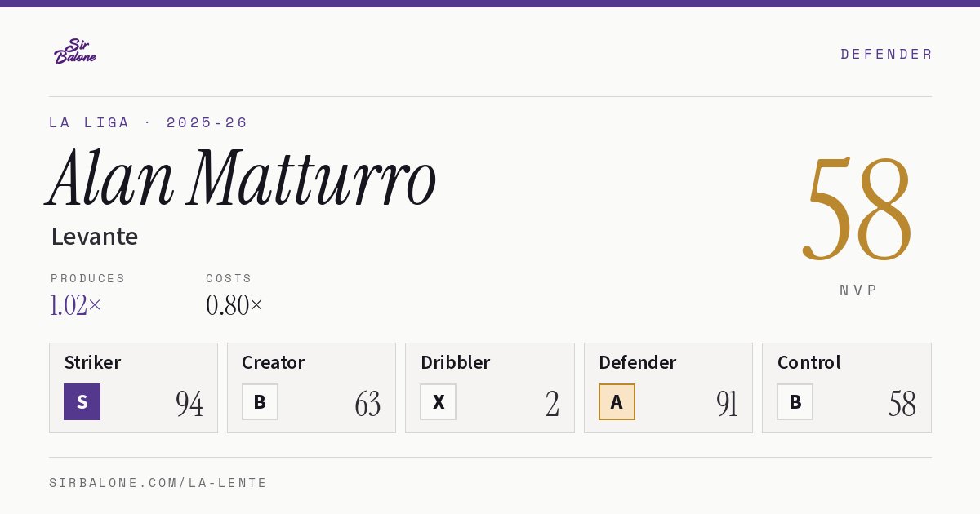Click the 1.02× produces value
This screenshot has height=514, width=980.
(x=76, y=305)
